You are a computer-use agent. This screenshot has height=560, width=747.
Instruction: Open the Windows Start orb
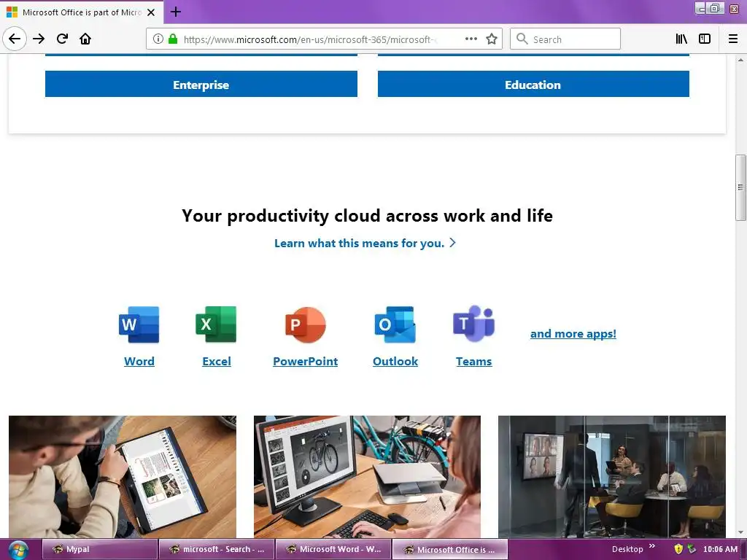click(x=18, y=550)
